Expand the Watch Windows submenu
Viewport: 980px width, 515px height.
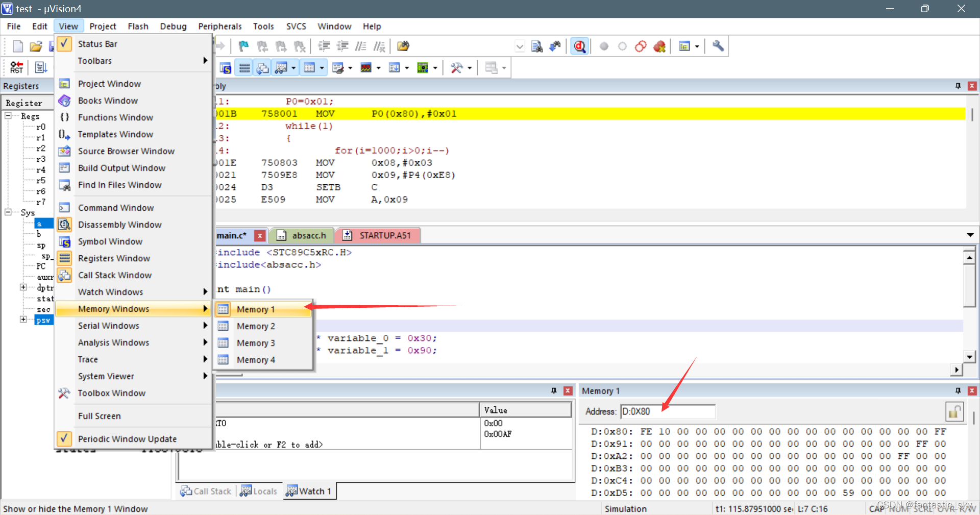click(133, 292)
